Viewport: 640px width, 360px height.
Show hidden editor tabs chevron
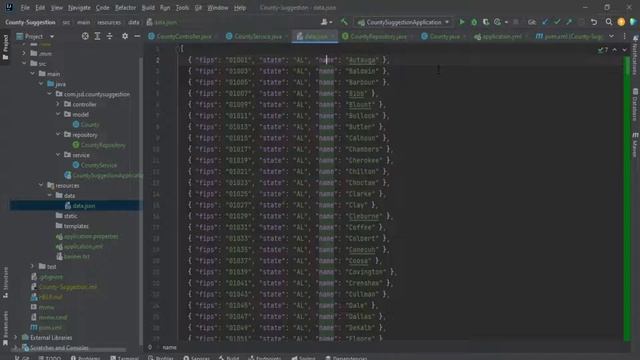(x=611, y=36)
